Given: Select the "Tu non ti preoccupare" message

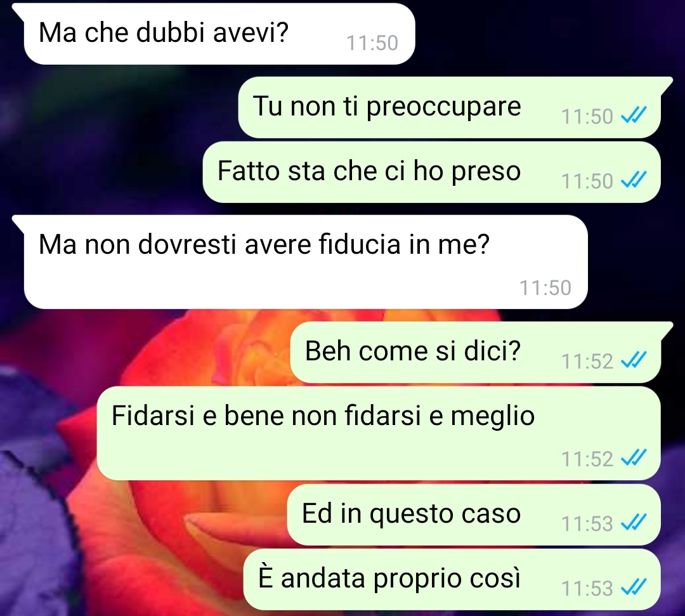Looking at the screenshot, I should pyautogui.click(x=450, y=107).
